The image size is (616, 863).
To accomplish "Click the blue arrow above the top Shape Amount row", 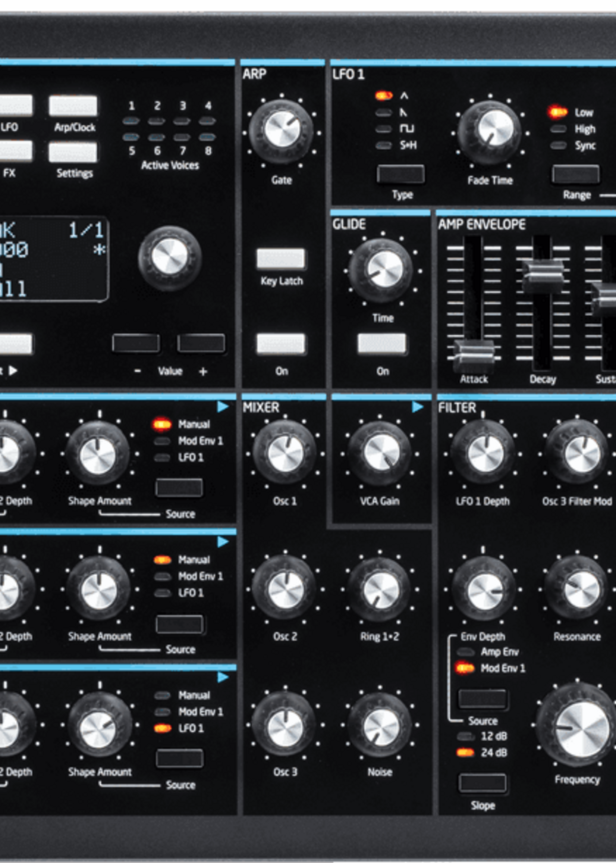I will [223, 407].
